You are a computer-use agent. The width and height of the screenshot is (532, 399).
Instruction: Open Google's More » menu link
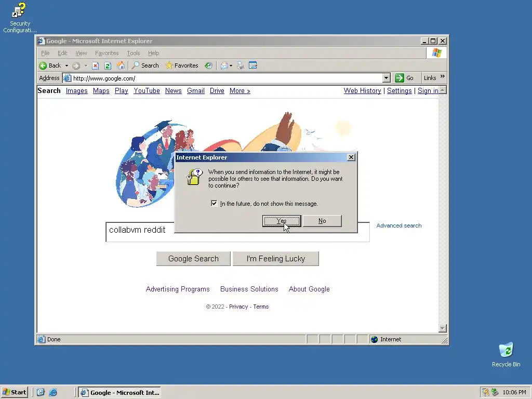tap(240, 91)
